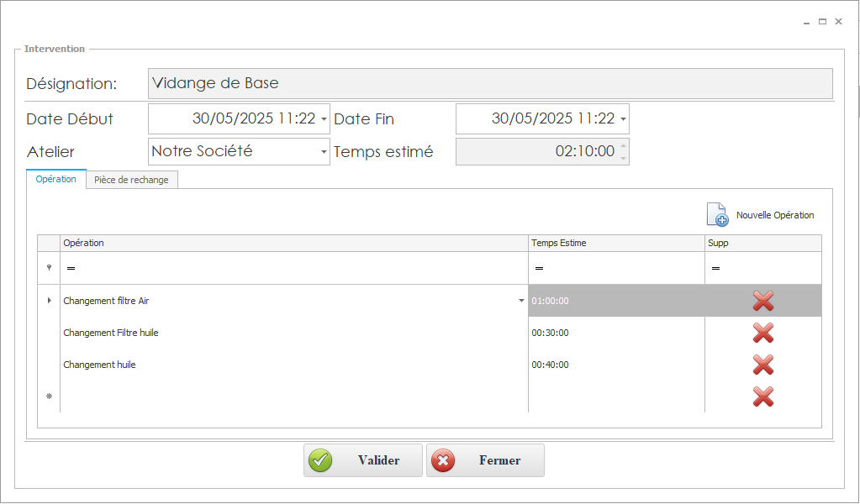Open the Atelier combo box
860x504 pixels.
(x=324, y=152)
